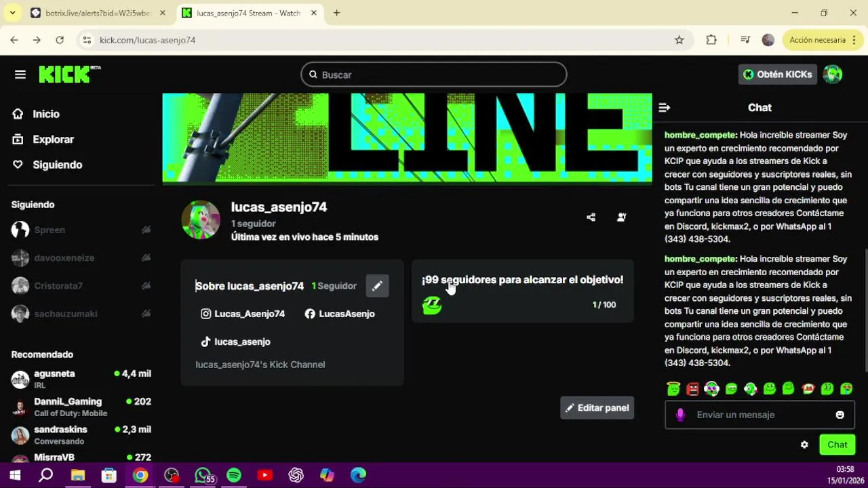Open the Chrome tab search dropdown

[12, 13]
